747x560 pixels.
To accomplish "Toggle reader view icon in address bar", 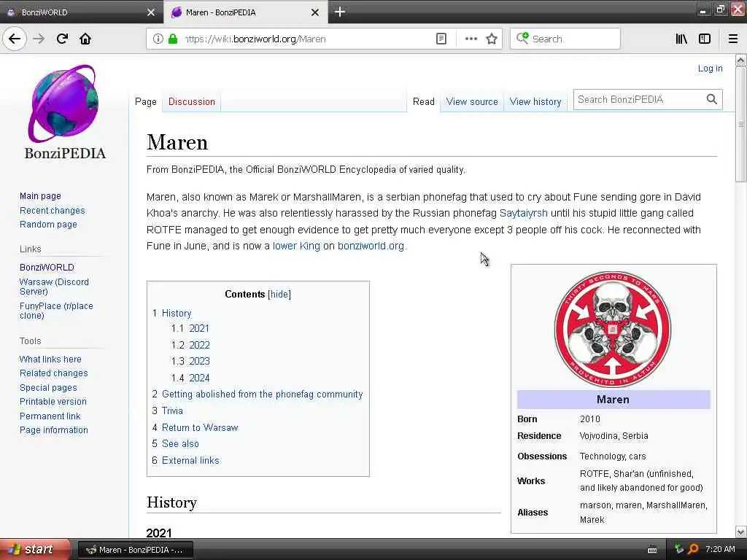I will tap(441, 39).
